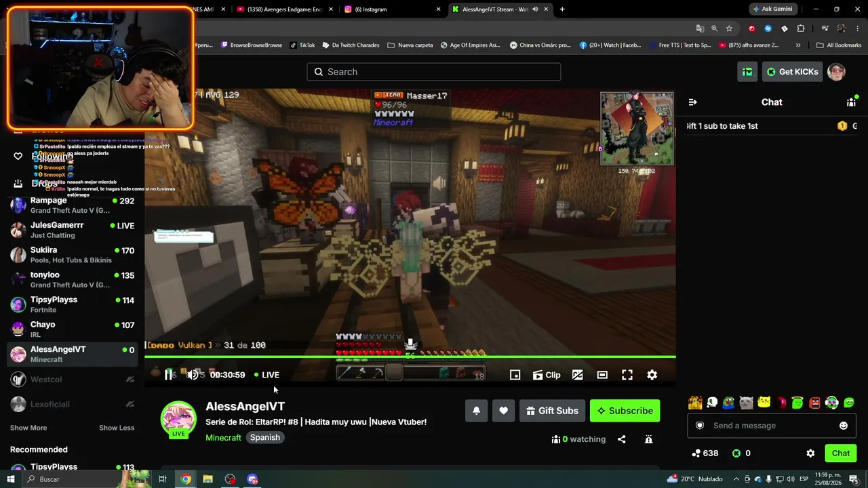
Task: Click Ask Gemini in Chrome
Action: click(772, 9)
